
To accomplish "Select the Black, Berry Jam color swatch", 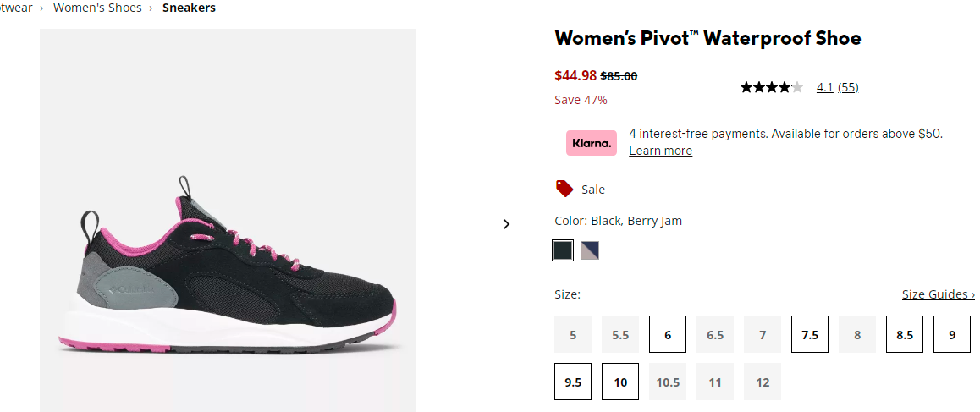I will click(563, 250).
